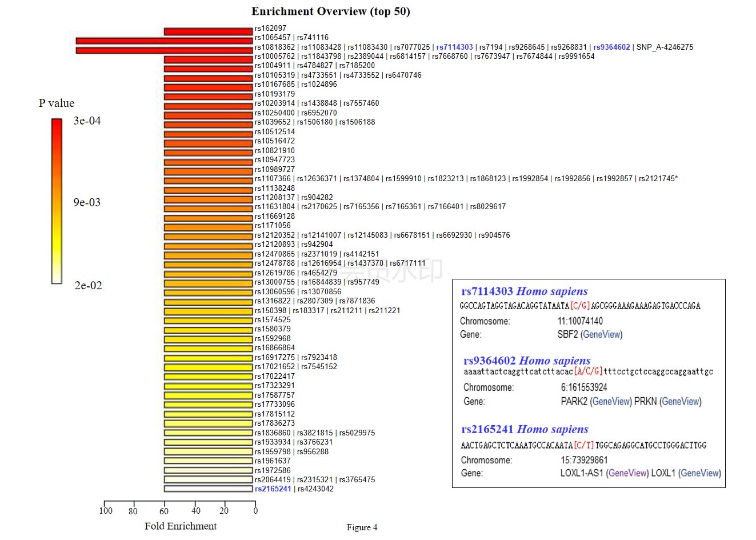Click the [C/G] allele in rs7114303 sequence
The width and height of the screenshot is (756, 540).
tap(580, 306)
